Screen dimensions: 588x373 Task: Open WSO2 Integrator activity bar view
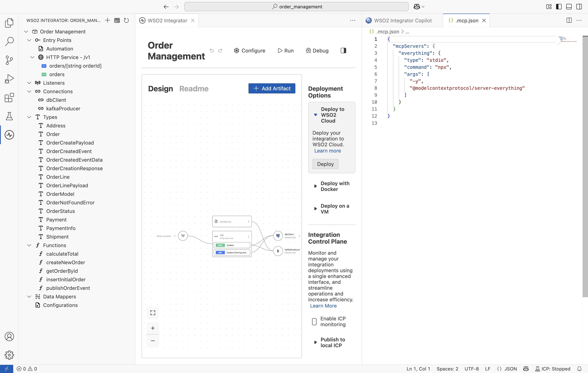[x=9, y=135]
